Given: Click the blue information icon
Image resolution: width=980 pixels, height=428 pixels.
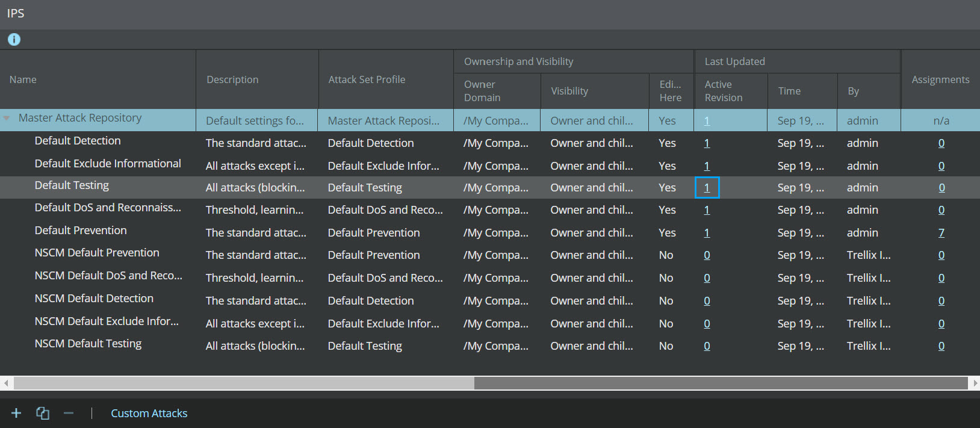Looking at the screenshot, I should tap(14, 40).
